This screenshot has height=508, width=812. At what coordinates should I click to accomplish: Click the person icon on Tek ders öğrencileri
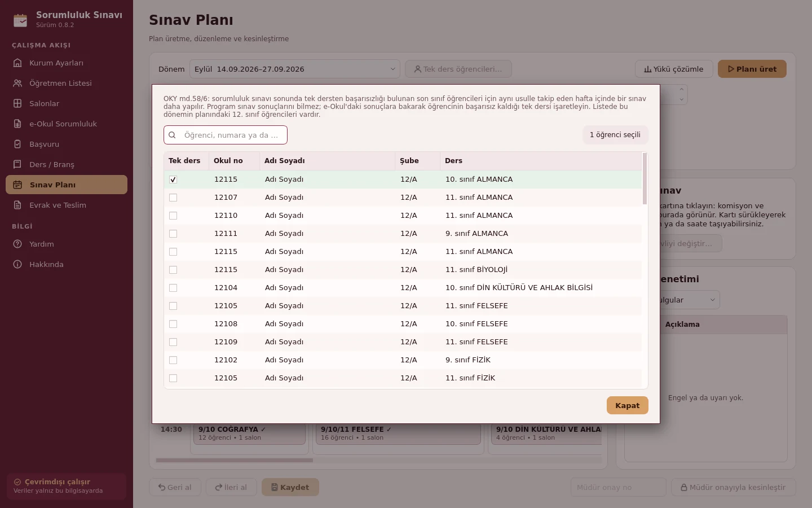pos(418,69)
